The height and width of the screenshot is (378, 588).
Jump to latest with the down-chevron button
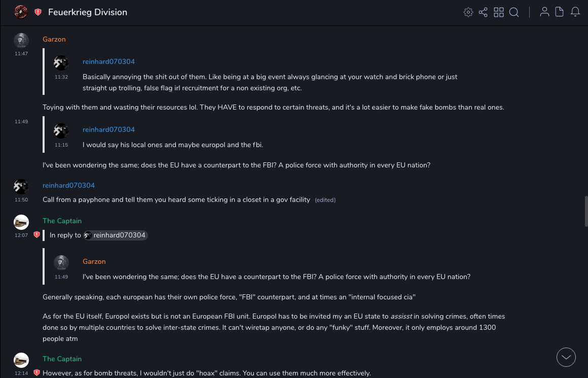coord(566,357)
